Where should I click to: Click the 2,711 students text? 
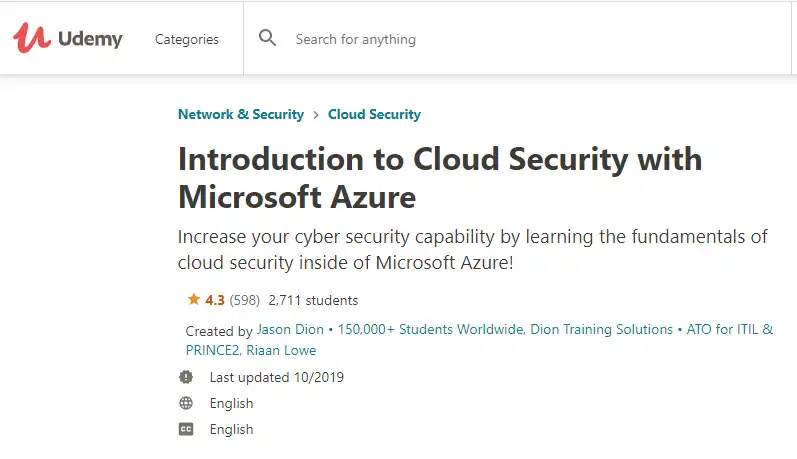click(313, 300)
